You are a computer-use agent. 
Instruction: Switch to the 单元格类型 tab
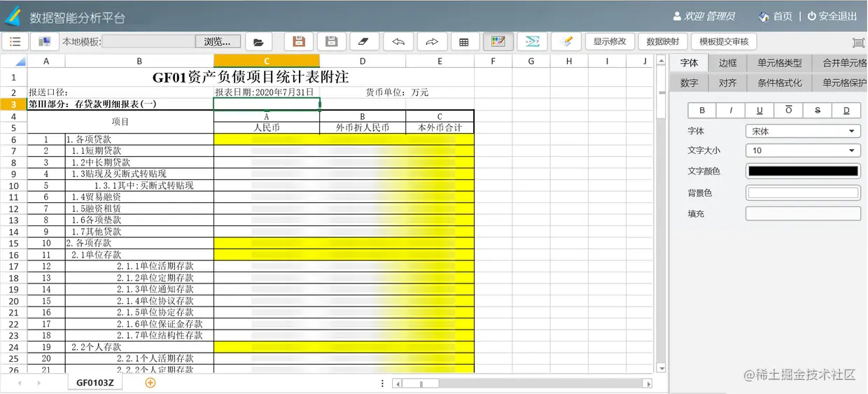(780, 63)
